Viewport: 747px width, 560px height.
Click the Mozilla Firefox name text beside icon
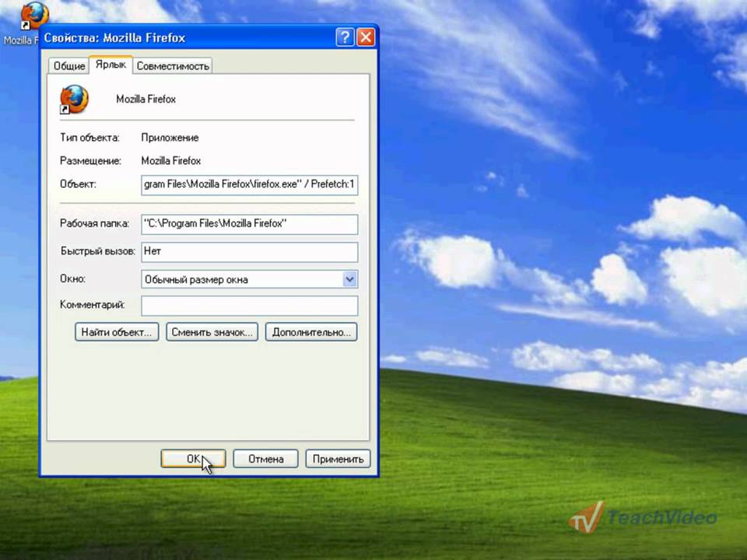point(146,99)
